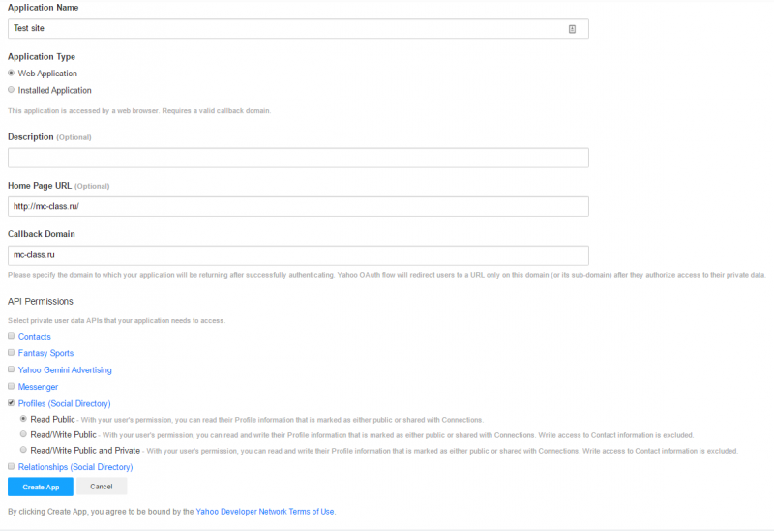Open the Fantasy Sports link

tap(45, 353)
